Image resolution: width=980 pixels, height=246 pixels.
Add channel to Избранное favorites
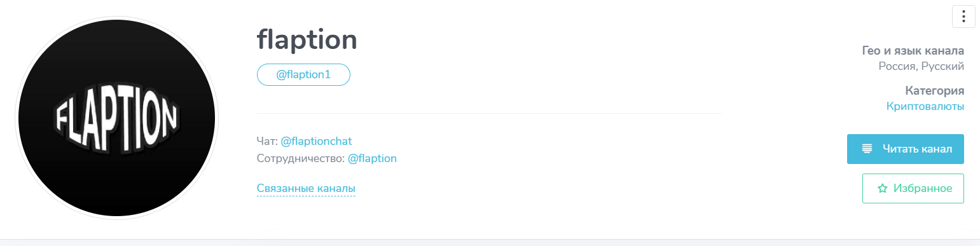[x=913, y=189]
